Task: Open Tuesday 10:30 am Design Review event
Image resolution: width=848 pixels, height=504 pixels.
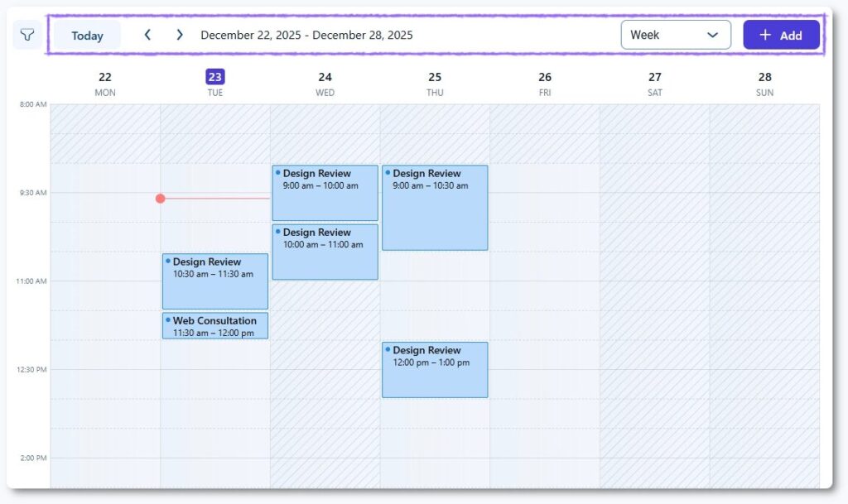Action: pos(215,281)
